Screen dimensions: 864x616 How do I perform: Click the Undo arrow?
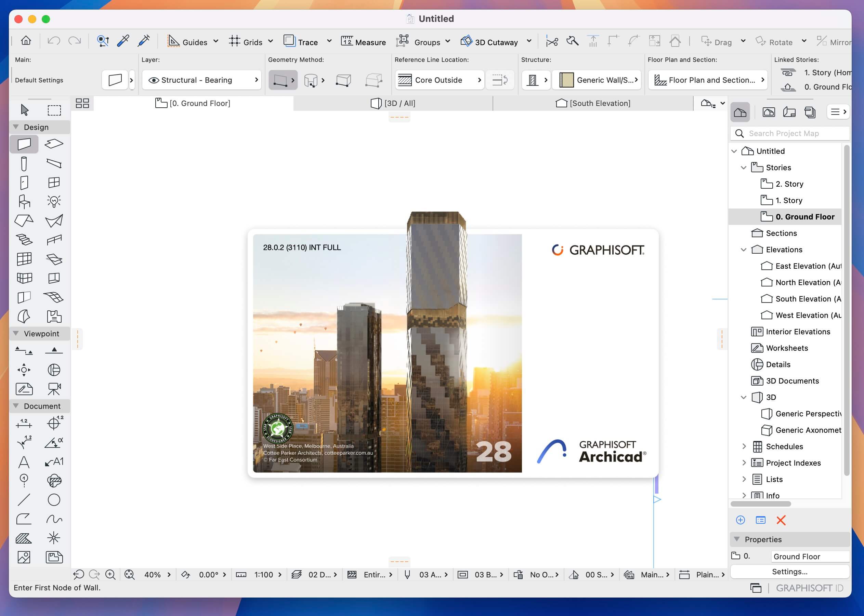(x=54, y=41)
